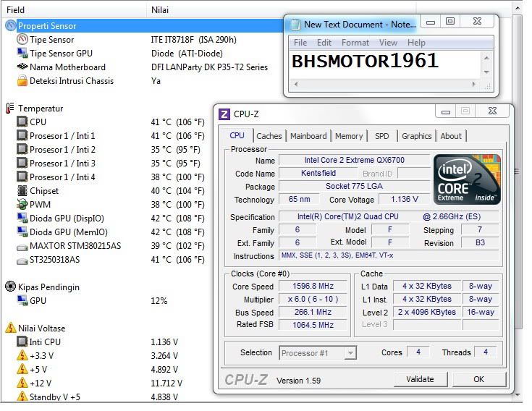
Task: Click the Intel Core 2 Extreme logo
Action: tap(467, 179)
